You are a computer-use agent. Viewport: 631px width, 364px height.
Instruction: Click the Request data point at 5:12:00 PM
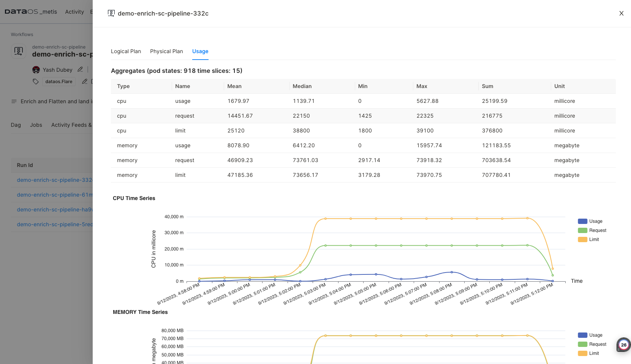(x=553, y=275)
